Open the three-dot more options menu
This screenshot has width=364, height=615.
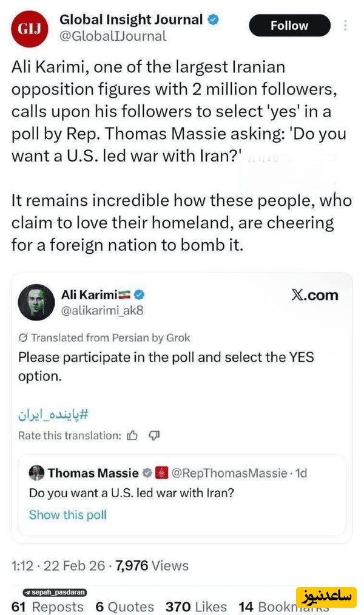pyautogui.click(x=346, y=25)
